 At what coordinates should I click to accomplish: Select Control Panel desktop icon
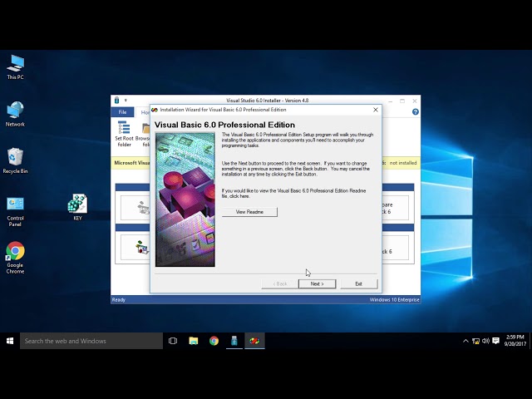[x=15, y=212]
